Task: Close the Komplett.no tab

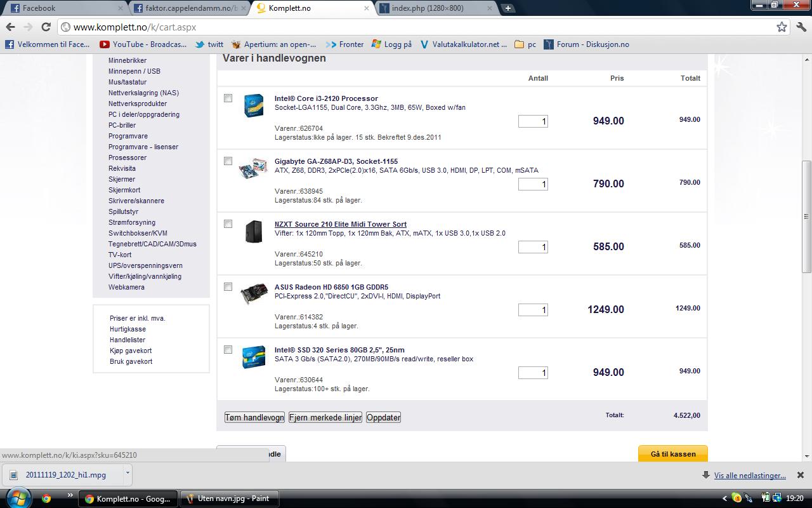Action: click(366, 8)
